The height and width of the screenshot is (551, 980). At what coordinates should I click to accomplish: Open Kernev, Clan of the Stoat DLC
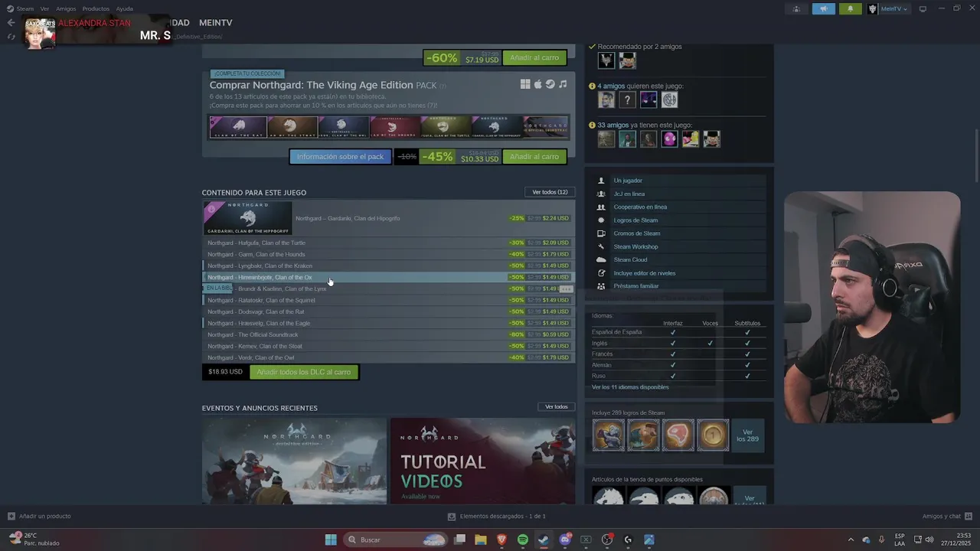tap(388, 346)
